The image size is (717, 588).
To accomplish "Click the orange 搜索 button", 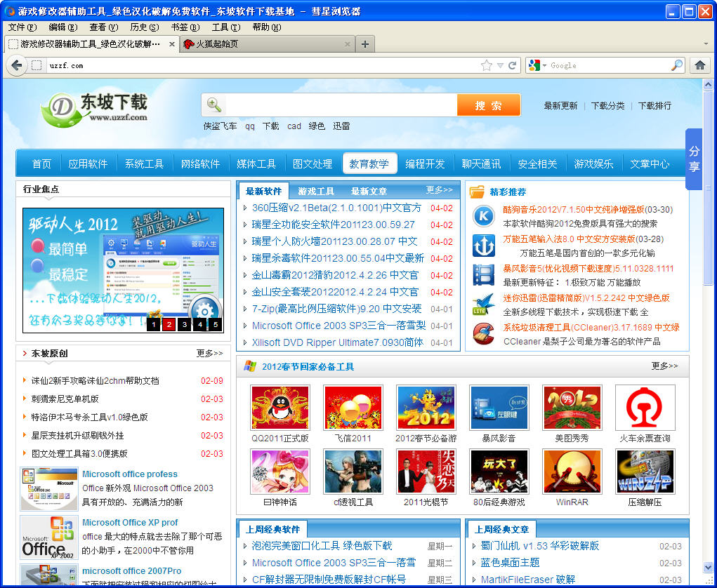I will point(488,105).
